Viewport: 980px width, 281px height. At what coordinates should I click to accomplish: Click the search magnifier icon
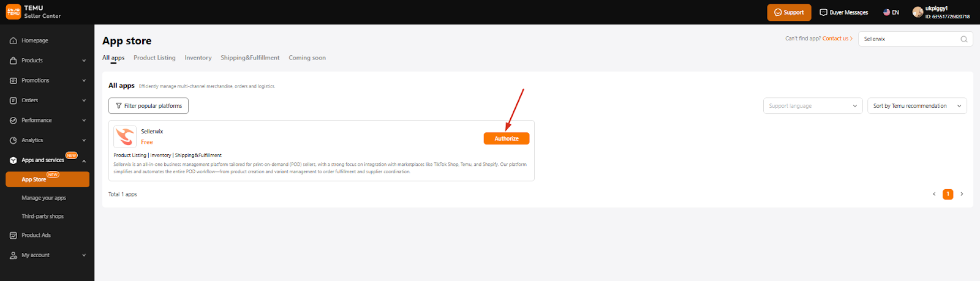pos(963,39)
